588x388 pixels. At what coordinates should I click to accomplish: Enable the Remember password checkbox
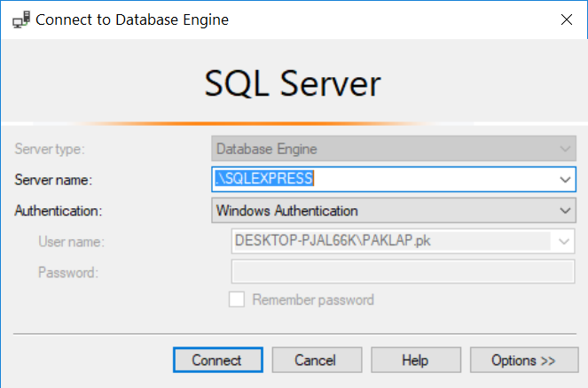[237, 299]
